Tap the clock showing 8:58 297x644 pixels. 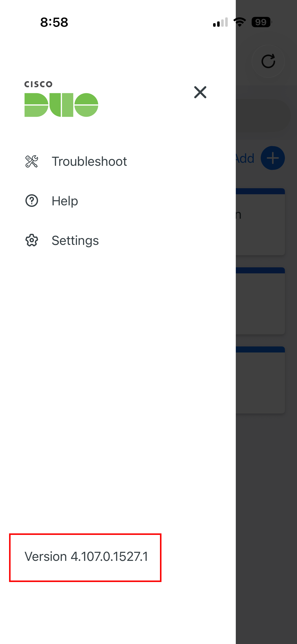click(x=54, y=22)
